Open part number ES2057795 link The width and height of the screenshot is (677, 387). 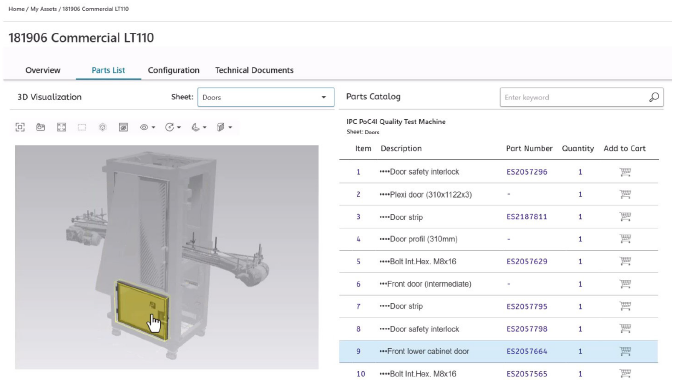527,307
